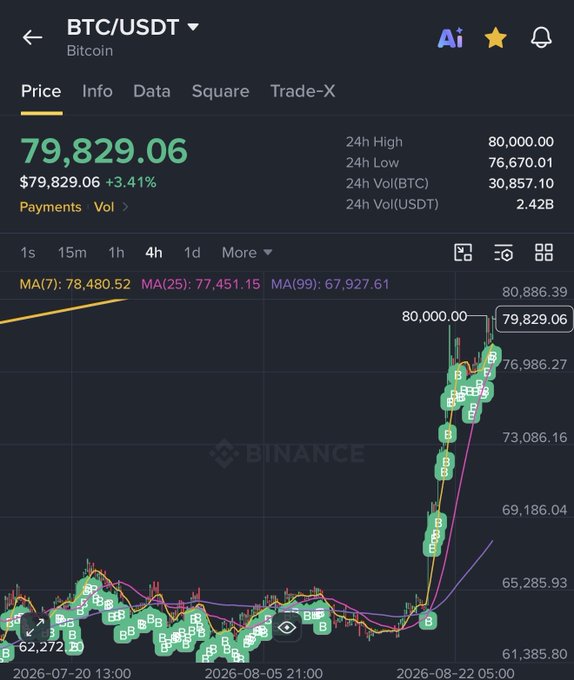The height and width of the screenshot is (680, 574).
Task: Tap the large green price 79,829.06
Action: click(x=104, y=151)
